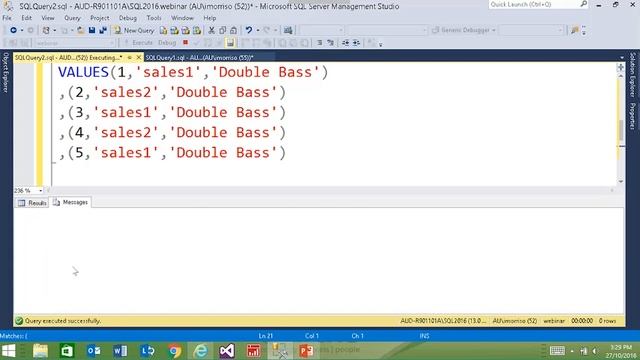Expand the Object Explorer side panel
Screen dimensions: 640x360
(6, 72)
